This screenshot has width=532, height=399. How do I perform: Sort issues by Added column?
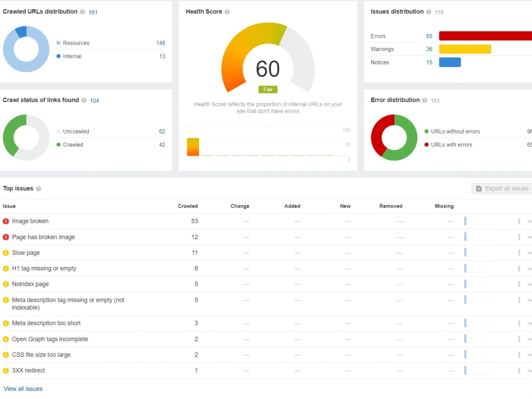pos(292,206)
